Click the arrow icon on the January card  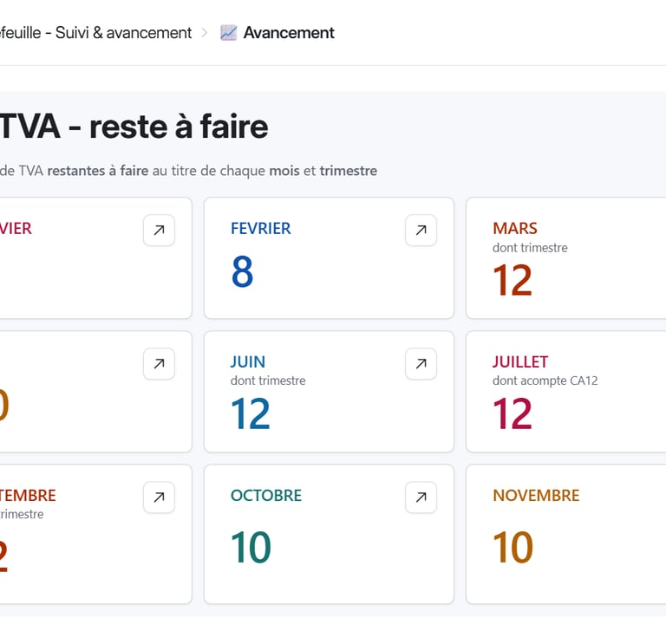point(159,231)
